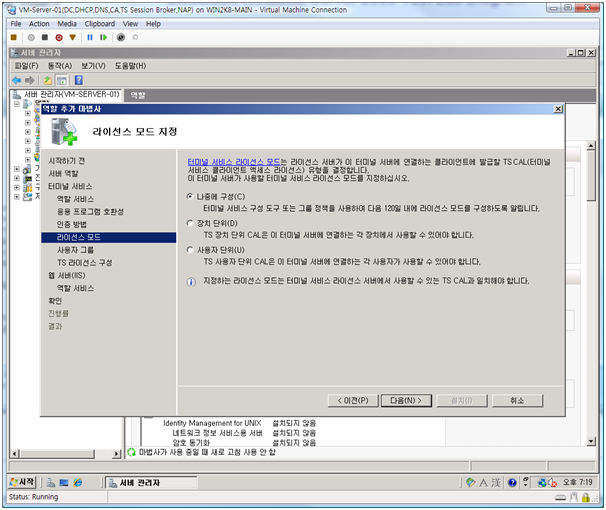Expand the tree node starting with 저
606x510 pixels.
pos(17,197)
